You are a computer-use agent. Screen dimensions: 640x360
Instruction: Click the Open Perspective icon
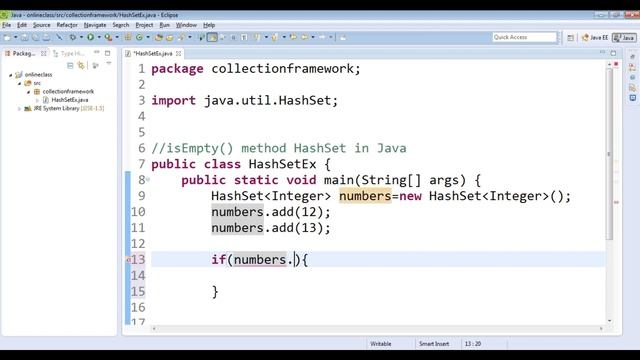click(x=571, y=38)
